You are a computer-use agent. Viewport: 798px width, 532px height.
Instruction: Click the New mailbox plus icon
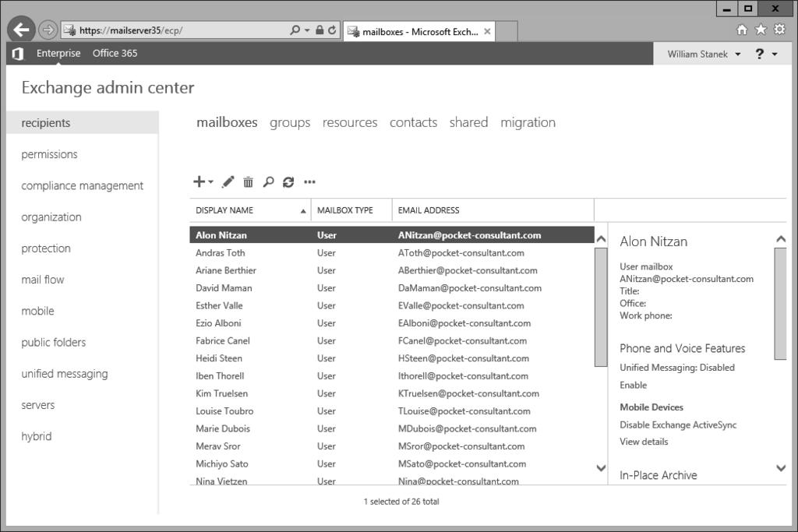point(199,181)
